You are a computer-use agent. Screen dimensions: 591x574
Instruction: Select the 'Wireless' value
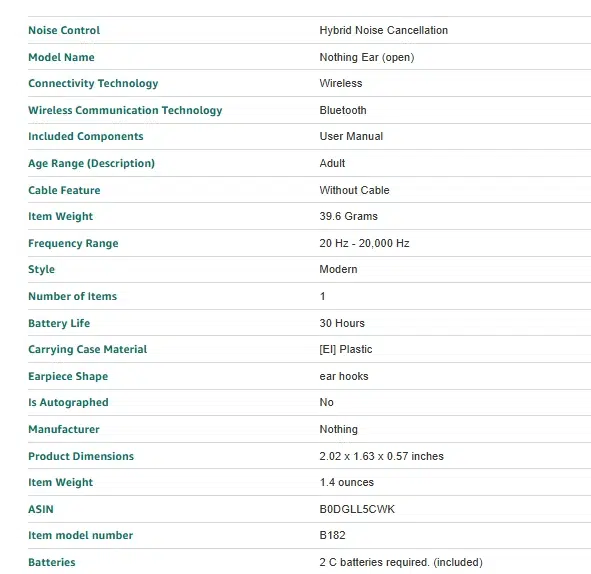(x=341, y=83)
